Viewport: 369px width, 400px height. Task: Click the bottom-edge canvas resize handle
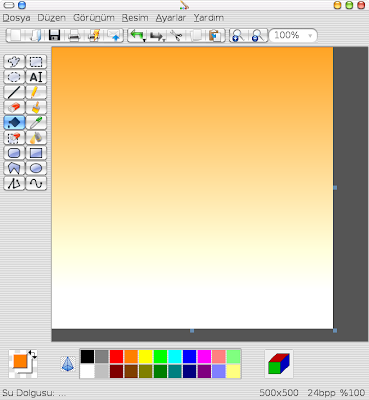click(192, 331)
